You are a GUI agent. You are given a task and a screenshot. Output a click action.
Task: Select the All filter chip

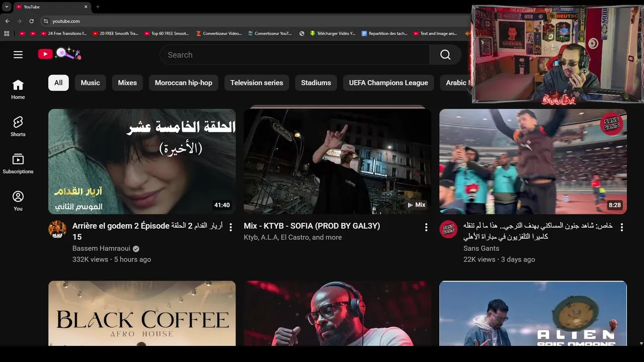point(58,83)
